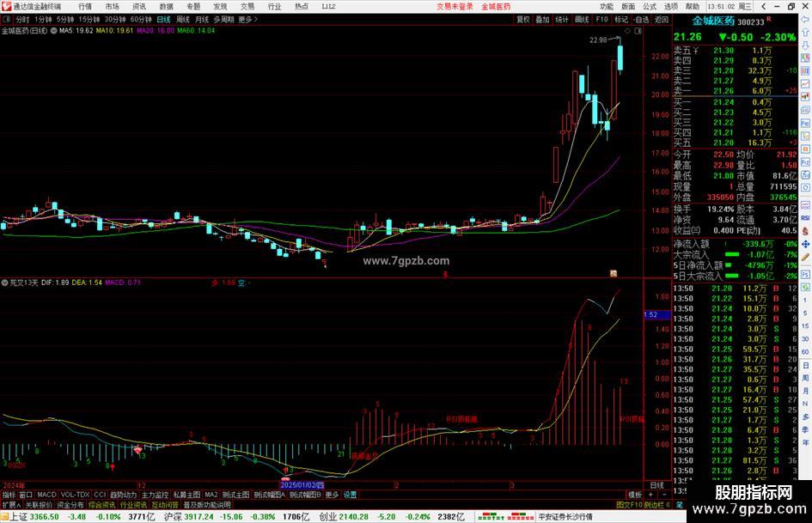Screen dimensions: 812x523
Task: Open the 行情 menu
Action: point(85,7)
